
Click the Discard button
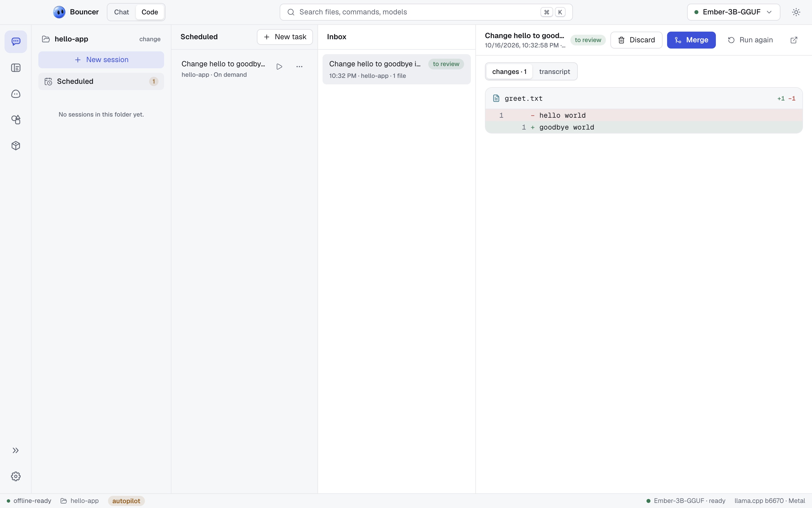(x=636, y=40)
